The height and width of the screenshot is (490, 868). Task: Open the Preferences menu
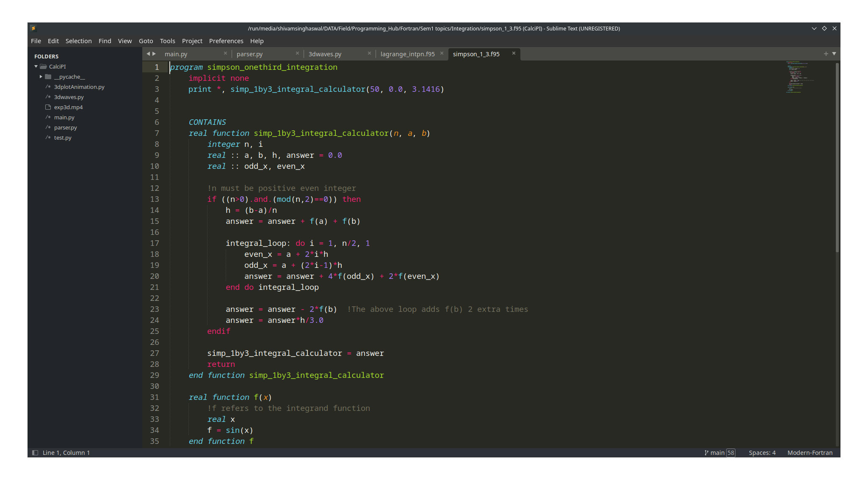tap(226, 41)
